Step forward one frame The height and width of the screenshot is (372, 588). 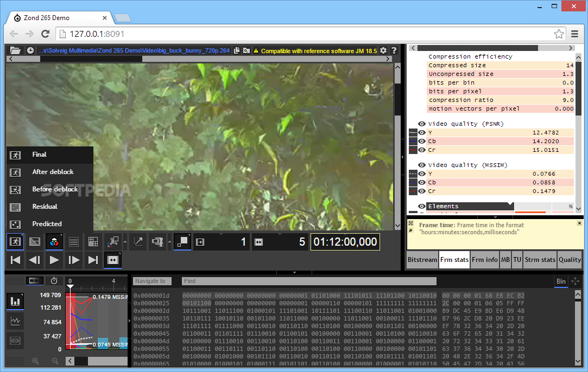(74, 260)
